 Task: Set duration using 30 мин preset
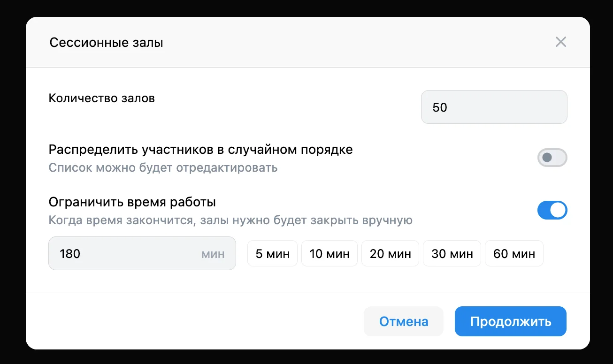pyautogui.click(x=452, y=254)
